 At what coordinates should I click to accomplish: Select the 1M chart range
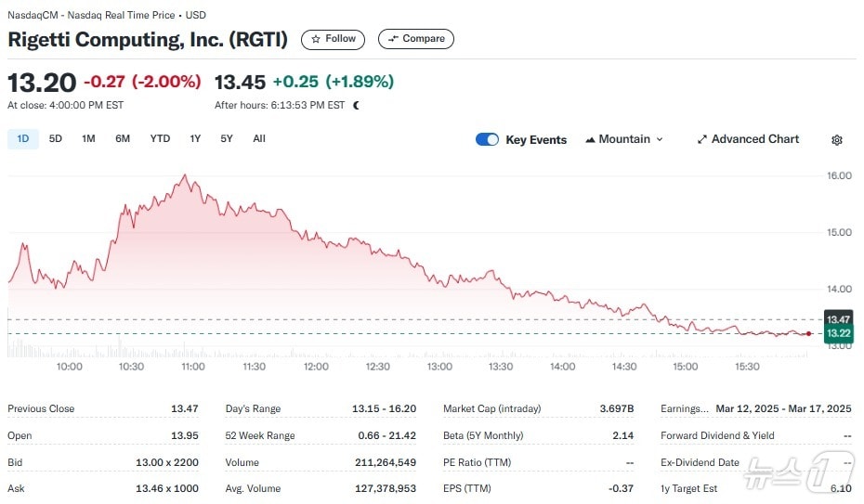point(88,139)
